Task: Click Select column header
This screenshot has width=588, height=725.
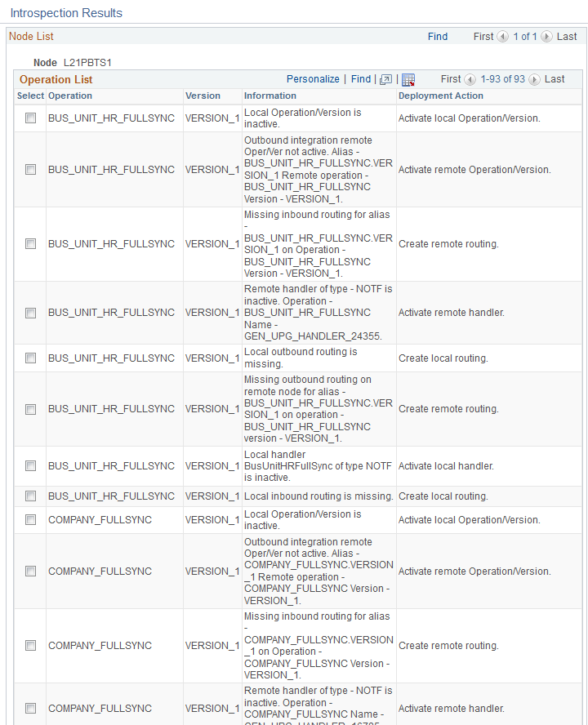Action: (x=30, y=96)
